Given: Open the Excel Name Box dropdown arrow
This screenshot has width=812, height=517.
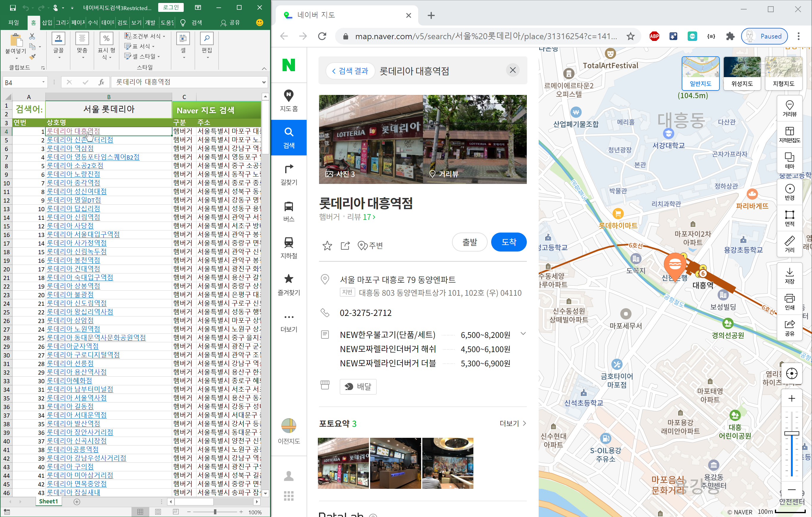Looking at the screenshot, I should (x=43, y=82).
